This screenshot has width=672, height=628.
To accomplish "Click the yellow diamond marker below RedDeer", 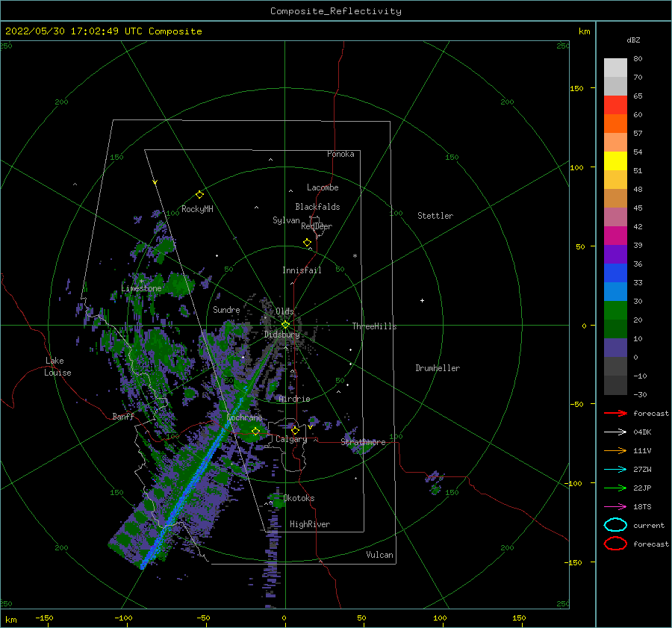I will pos(307,242).
